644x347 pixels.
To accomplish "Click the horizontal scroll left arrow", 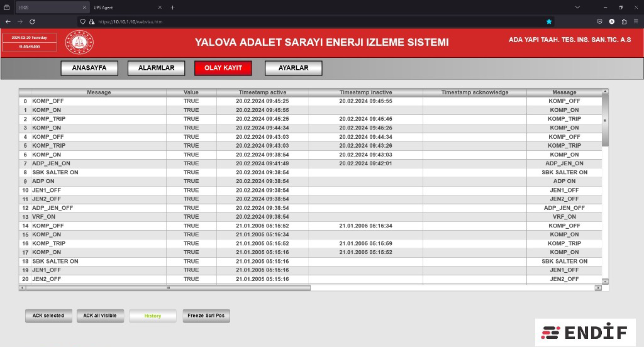I will pyautogui.click(x=23, y=288).
